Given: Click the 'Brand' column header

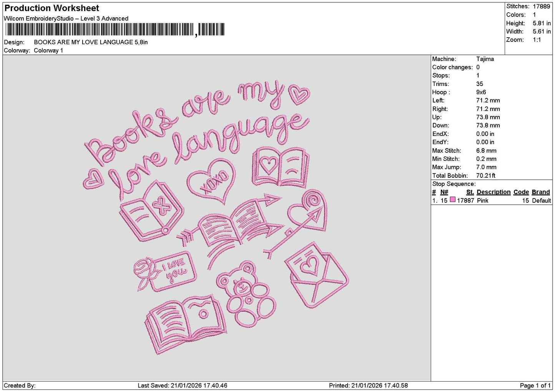Looking at the screenshot, I should (x=541, y=192).
